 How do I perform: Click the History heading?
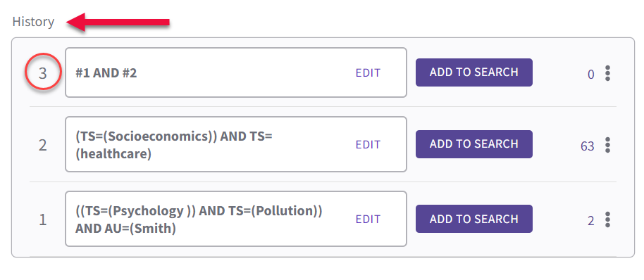click(x=33, y=22)
